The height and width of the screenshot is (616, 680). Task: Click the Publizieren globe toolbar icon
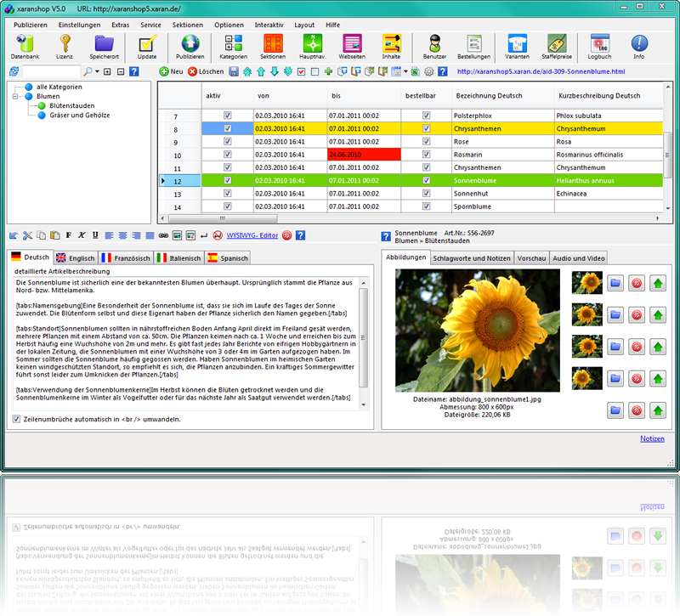pos(190,47)
